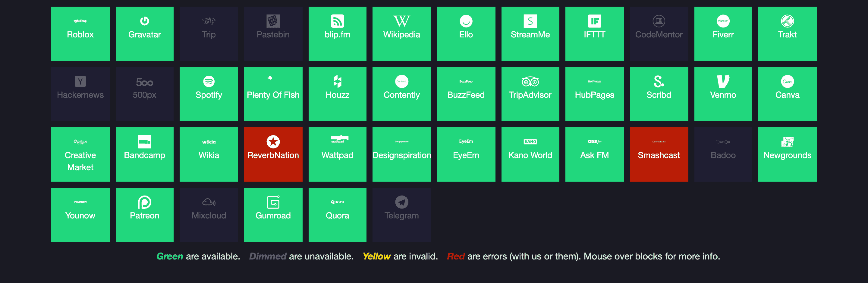Image resolution: width=868 pixels, height=283 pixels.
Task: Click the Spotify logo icon
Action: pyautogui.click(x=209, y=81)
